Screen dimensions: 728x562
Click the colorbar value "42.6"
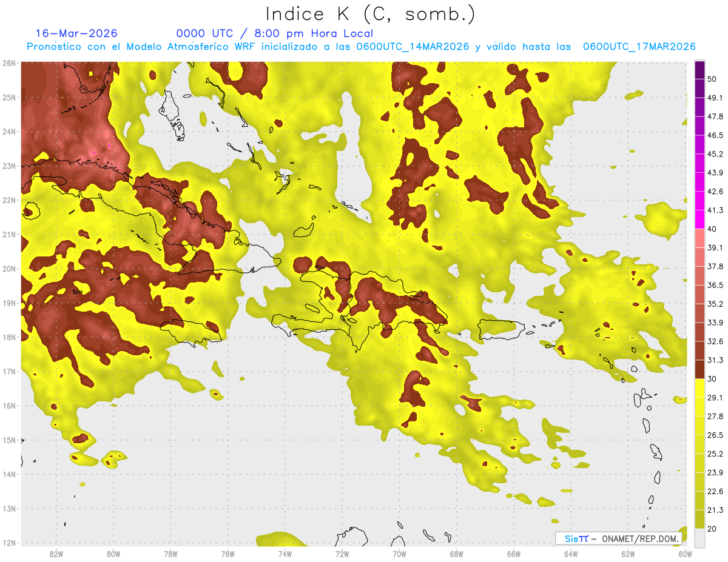[x=715, y=191]
